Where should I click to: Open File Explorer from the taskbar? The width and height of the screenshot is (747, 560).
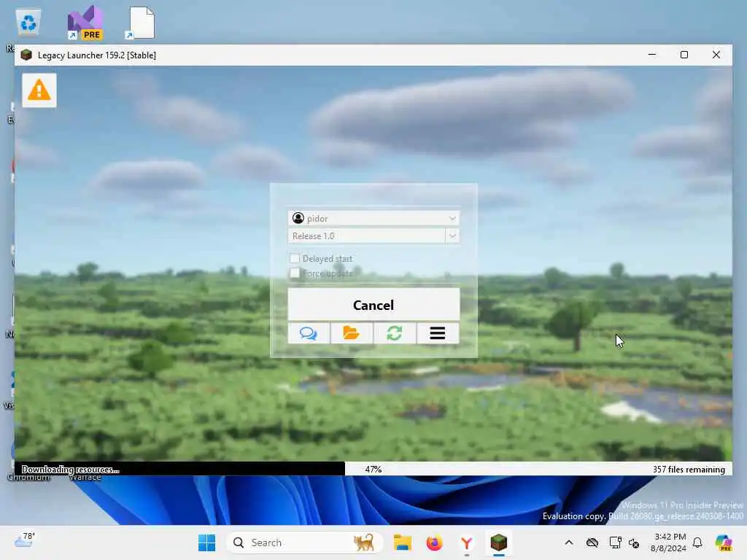click(x=403, y=542)
